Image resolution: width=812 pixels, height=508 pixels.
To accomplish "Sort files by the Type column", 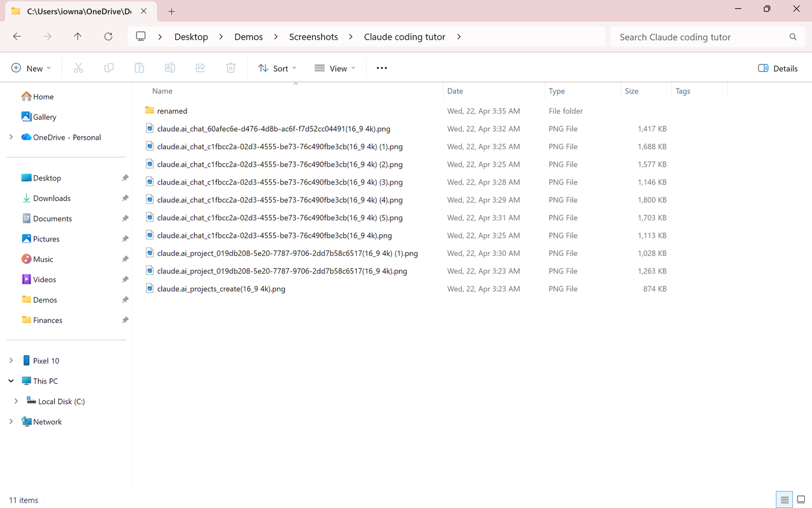I will click(557, 91).
